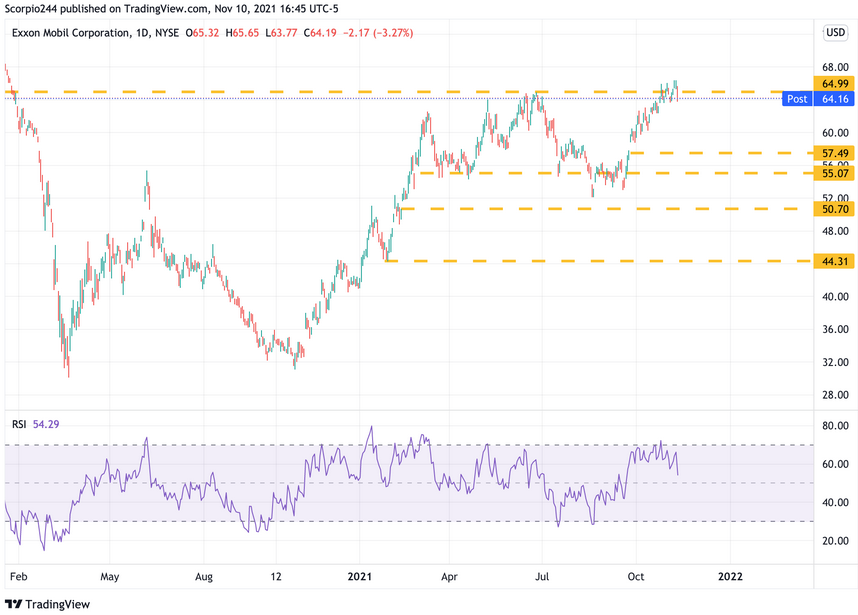Click 60.00 on the RSI scale
The image size is (858, 615).
point(836,464)
